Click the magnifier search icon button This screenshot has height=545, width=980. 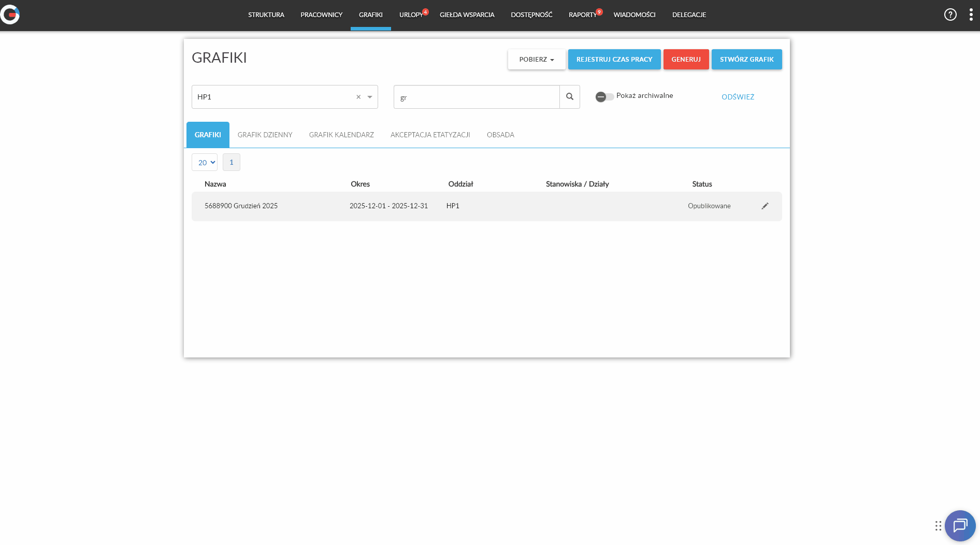point(569,97)
